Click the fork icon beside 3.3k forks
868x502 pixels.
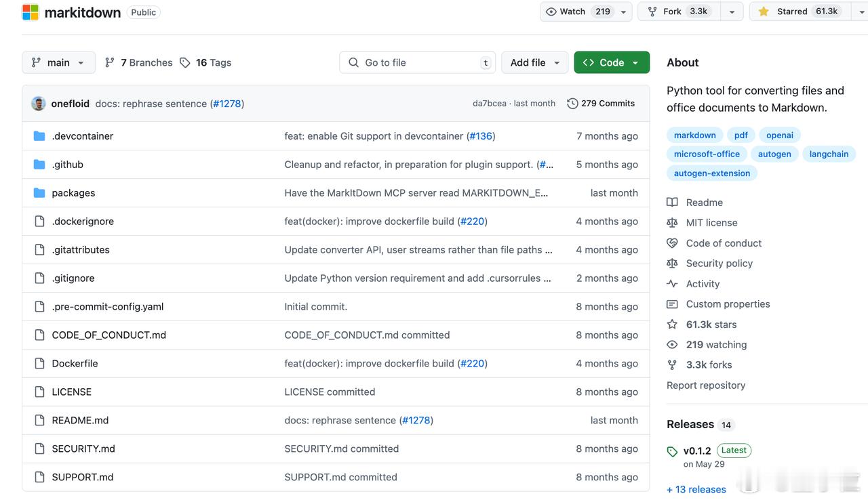click(x=672, y=364)
